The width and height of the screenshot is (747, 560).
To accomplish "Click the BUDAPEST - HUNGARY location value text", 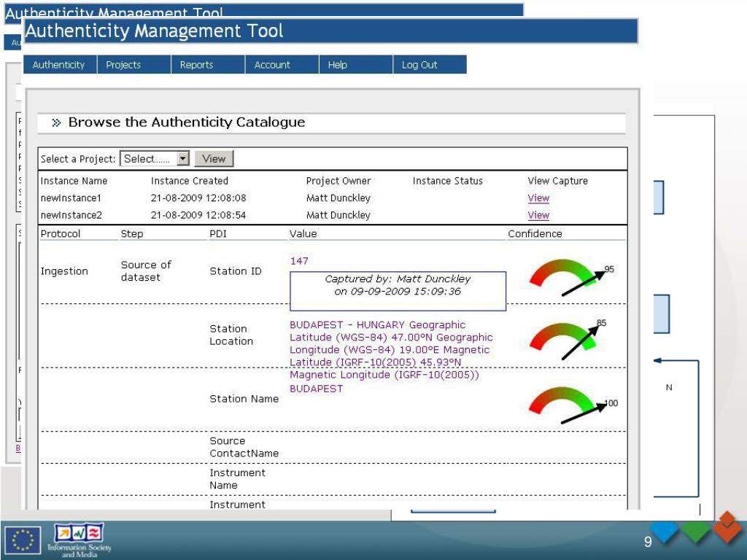I will tap(391, 349).
